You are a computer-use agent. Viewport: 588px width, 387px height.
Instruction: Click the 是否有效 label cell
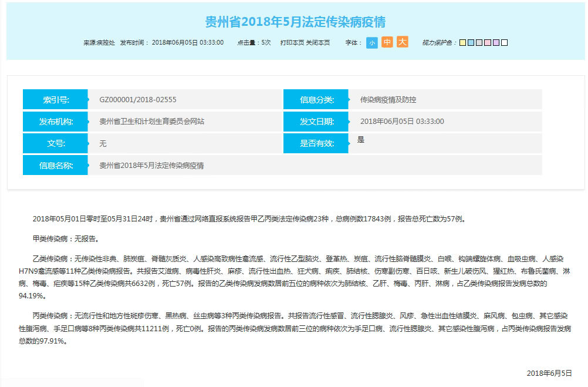pyautogui.click(x=316, y=143)
